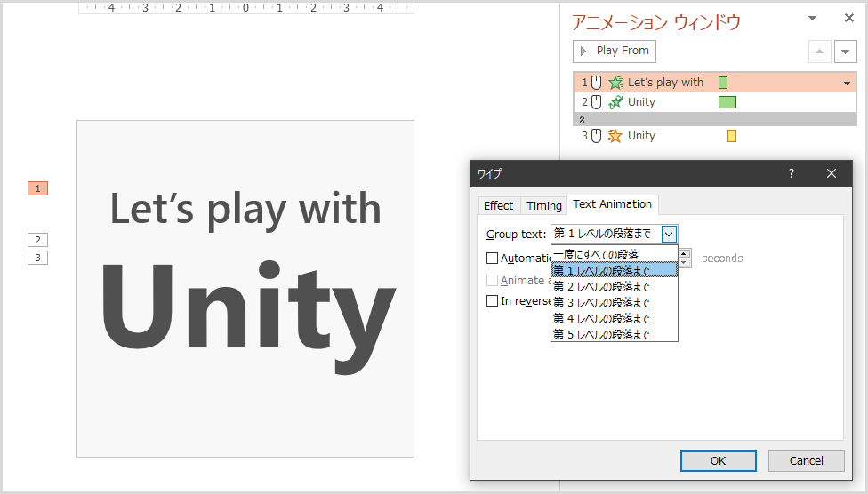Choose 第 5 レベルの段落まで option
The height and width of the screenshot is (494, 868).
[x=615, y=335]
